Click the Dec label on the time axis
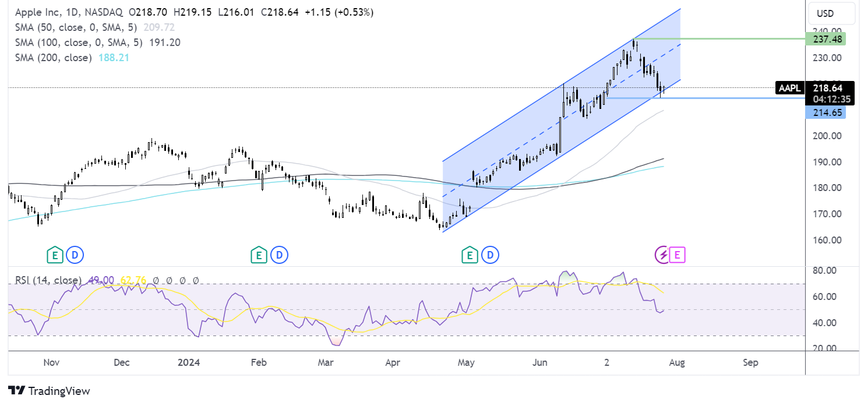This screenshot has width=868, height=406. [121, 362]
